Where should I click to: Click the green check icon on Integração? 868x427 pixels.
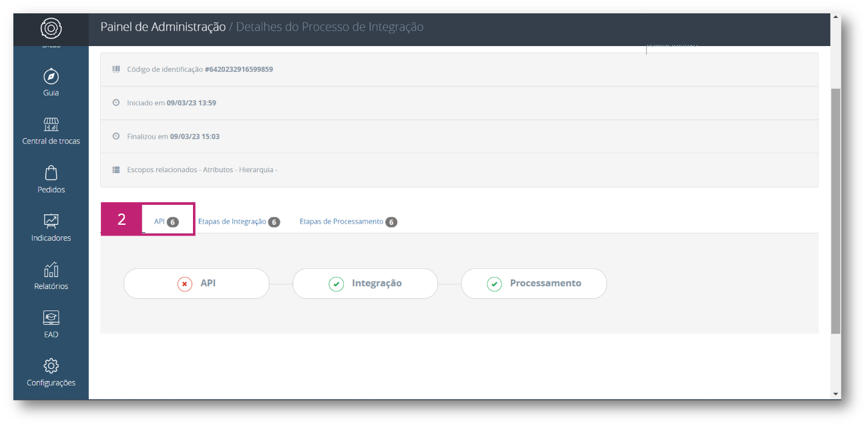coord(337,284)
